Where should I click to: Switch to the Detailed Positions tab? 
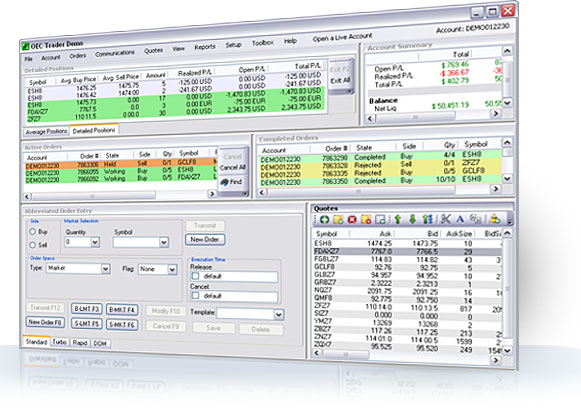click(94, 130)
